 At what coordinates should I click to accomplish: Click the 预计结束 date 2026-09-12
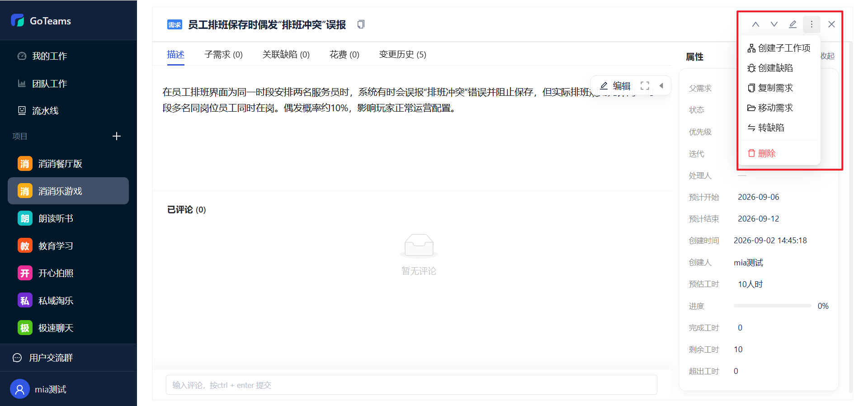point(759,219)
